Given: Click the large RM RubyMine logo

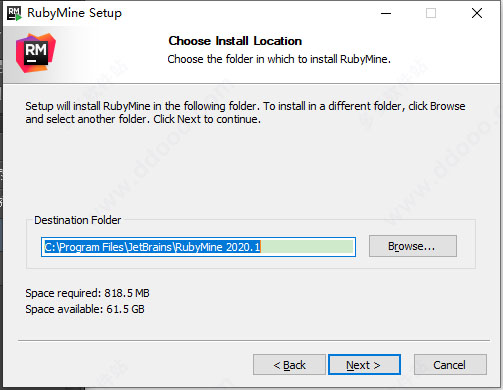Looking at the screenshot, I should tap(36, 53).
